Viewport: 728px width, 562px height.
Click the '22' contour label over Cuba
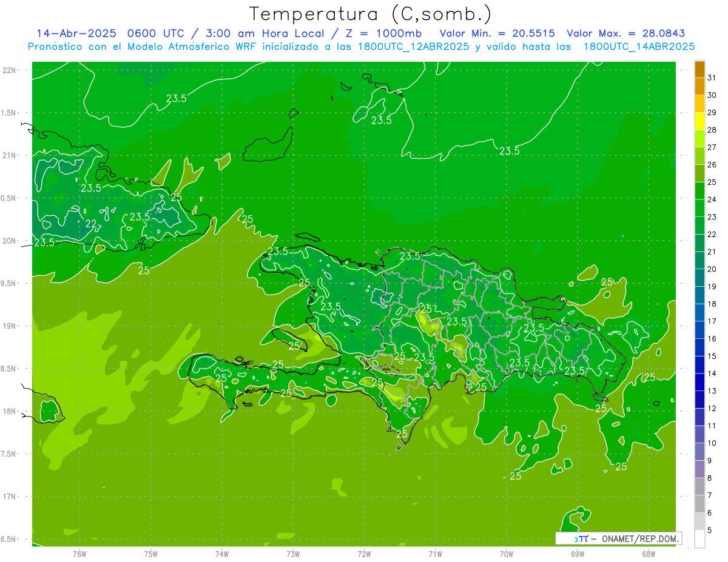point(90,224)
